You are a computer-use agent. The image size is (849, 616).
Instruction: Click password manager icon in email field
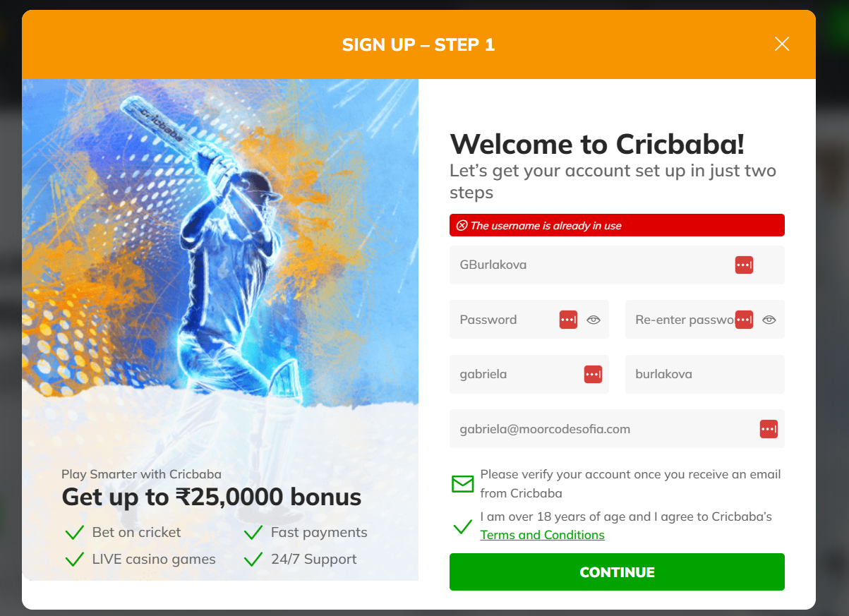769,429
